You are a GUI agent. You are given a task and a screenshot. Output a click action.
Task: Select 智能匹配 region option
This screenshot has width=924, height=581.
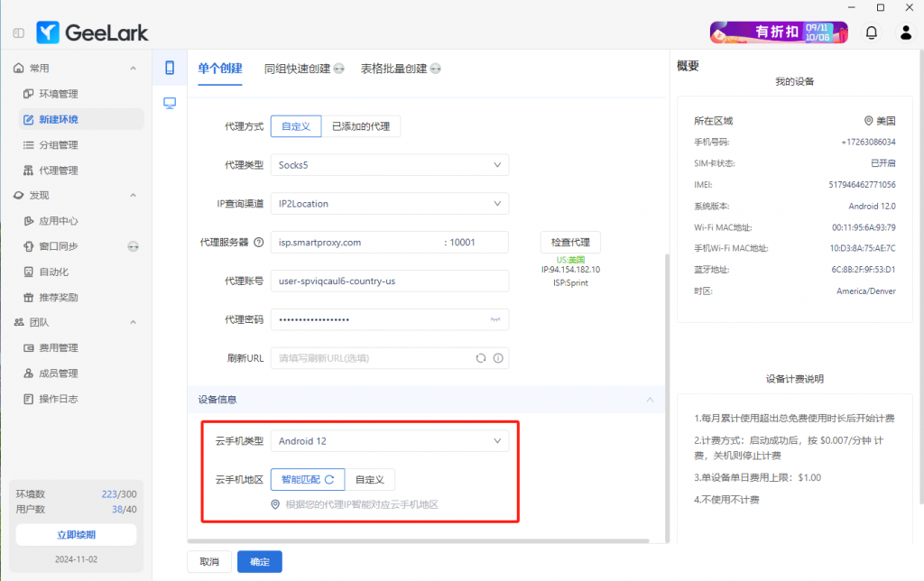coord(307,479)
